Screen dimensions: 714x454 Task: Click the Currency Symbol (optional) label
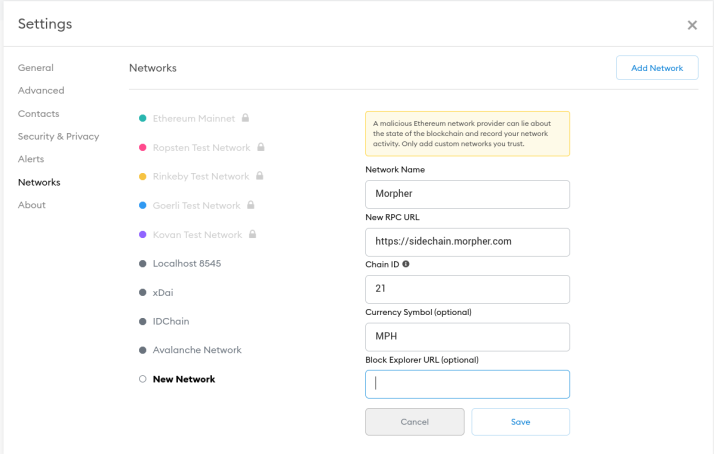[418, 312]
